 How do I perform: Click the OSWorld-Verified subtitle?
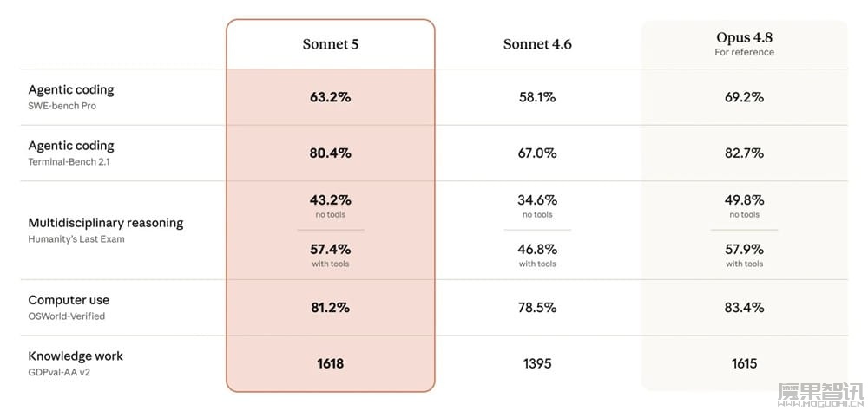(67, 316)
